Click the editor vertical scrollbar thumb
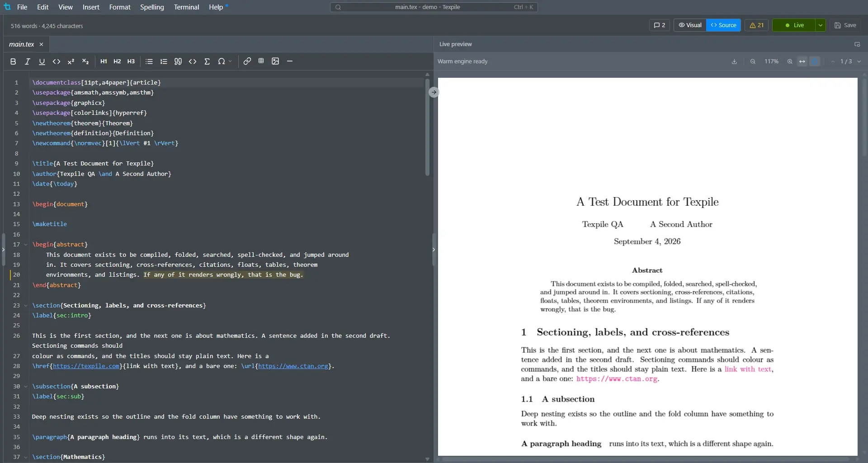The height and width of the screenshot is (463, 868). tap(427, 128)
